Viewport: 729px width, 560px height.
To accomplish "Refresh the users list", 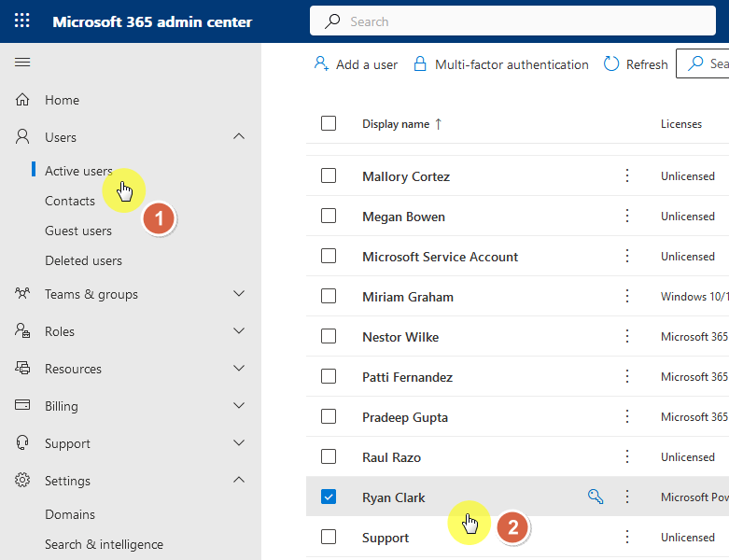I will tap(636, 64).
